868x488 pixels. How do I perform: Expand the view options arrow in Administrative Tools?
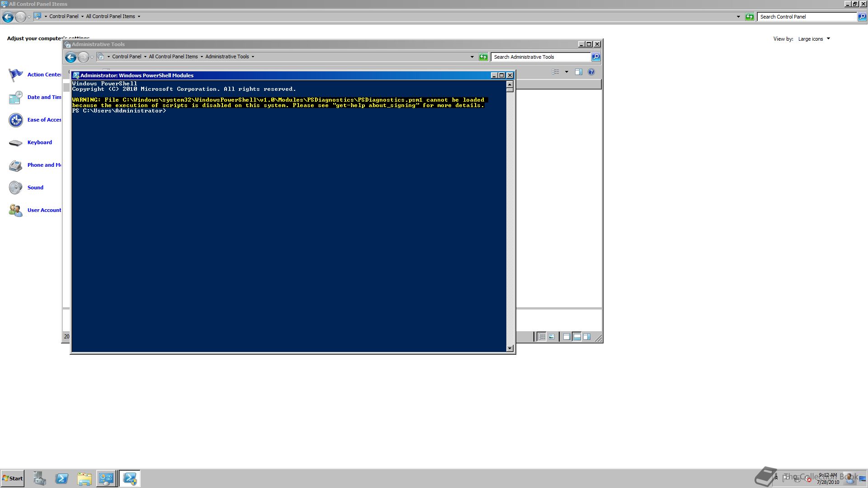point(566,72)
